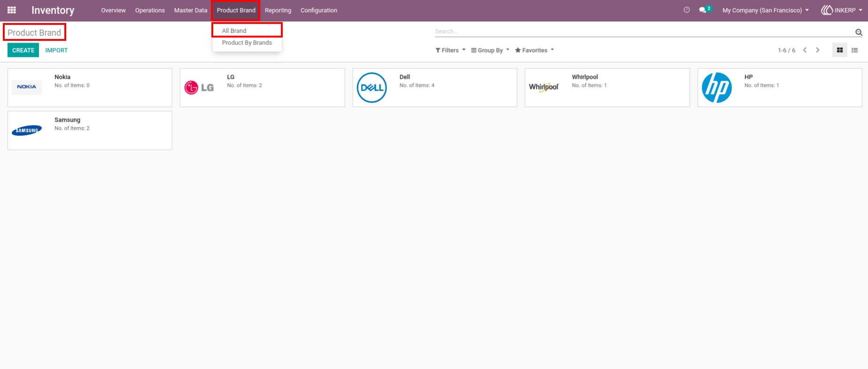
Task: Open the Product Brand menu
Action: tap(236, 10)
